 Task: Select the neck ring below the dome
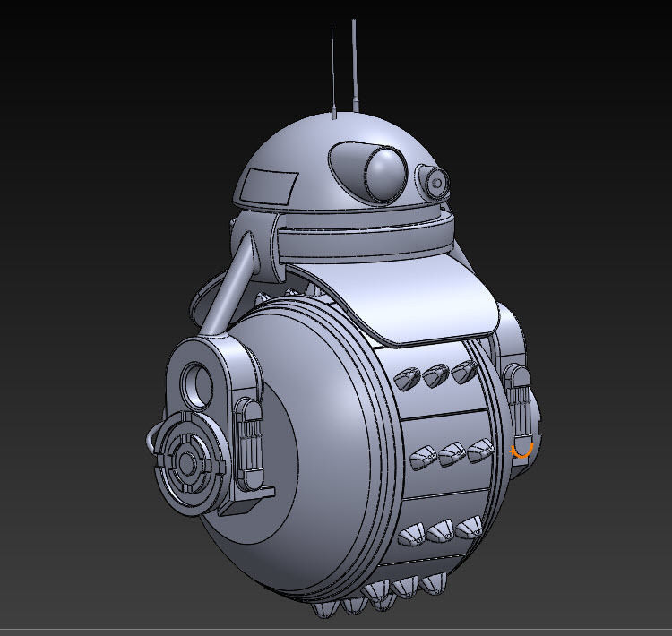pyautogui.click(x=365, y=240)
